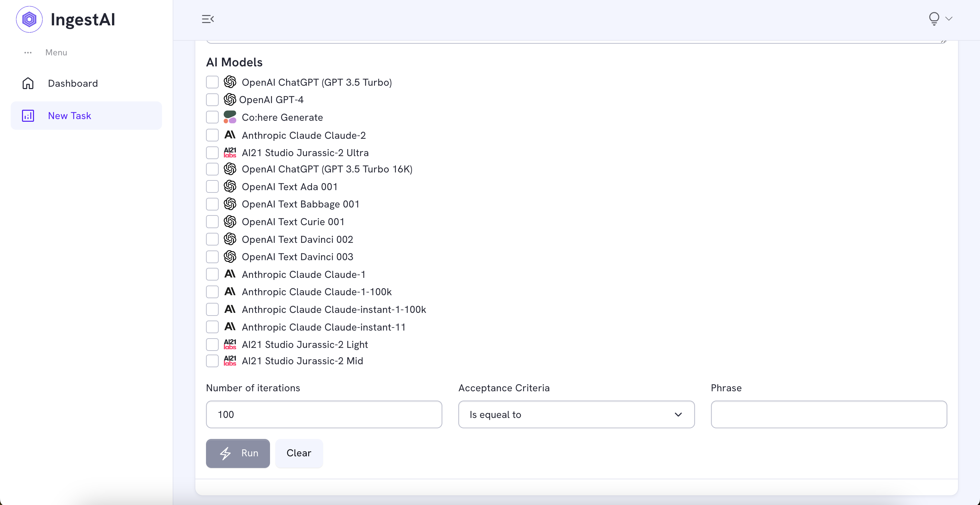The image size is (980, 505).
Task: Click the Clear button
Action: (x=299, y=453)
